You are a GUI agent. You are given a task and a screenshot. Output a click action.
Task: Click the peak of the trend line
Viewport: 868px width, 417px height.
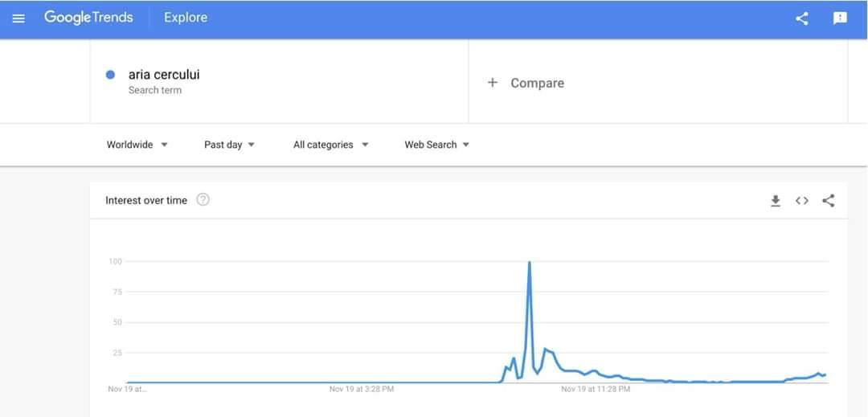pyautogui.click(x=529, y=263)
